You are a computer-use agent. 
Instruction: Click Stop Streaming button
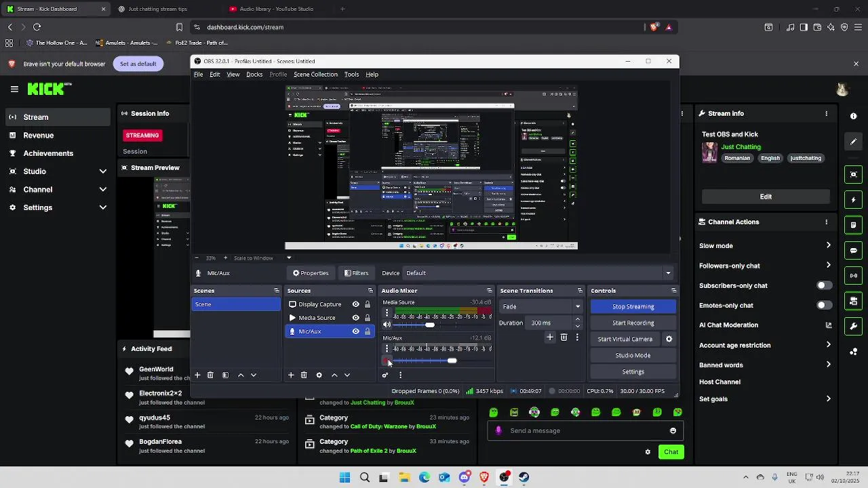[633, 307]
